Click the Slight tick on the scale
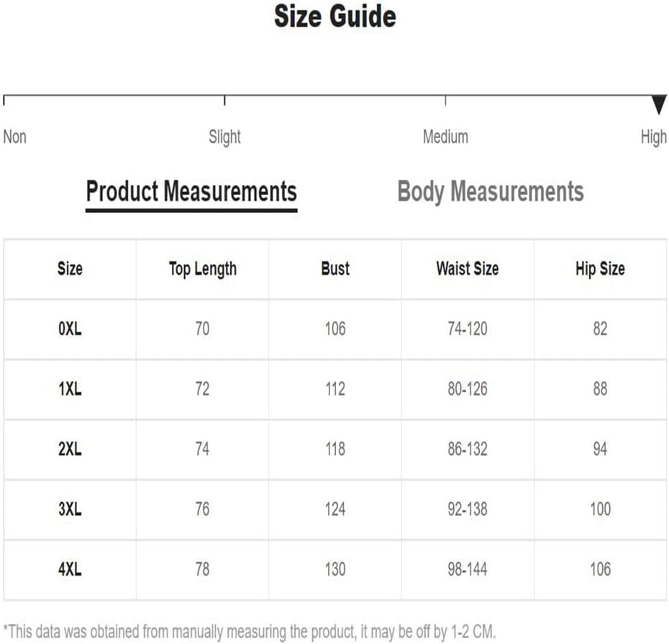This screenshot has width=669, height=644. click(x=224, y=101)
